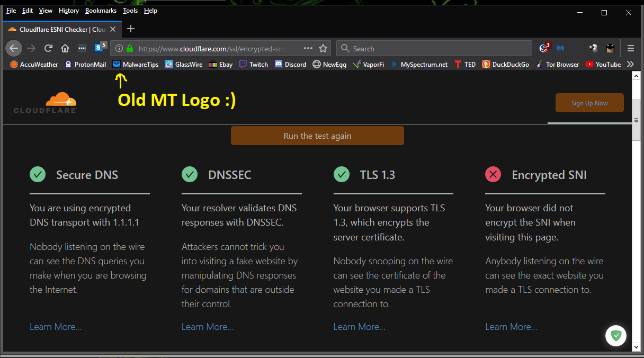
Task: Open the Discord bookmark
Action: point(290,64)
